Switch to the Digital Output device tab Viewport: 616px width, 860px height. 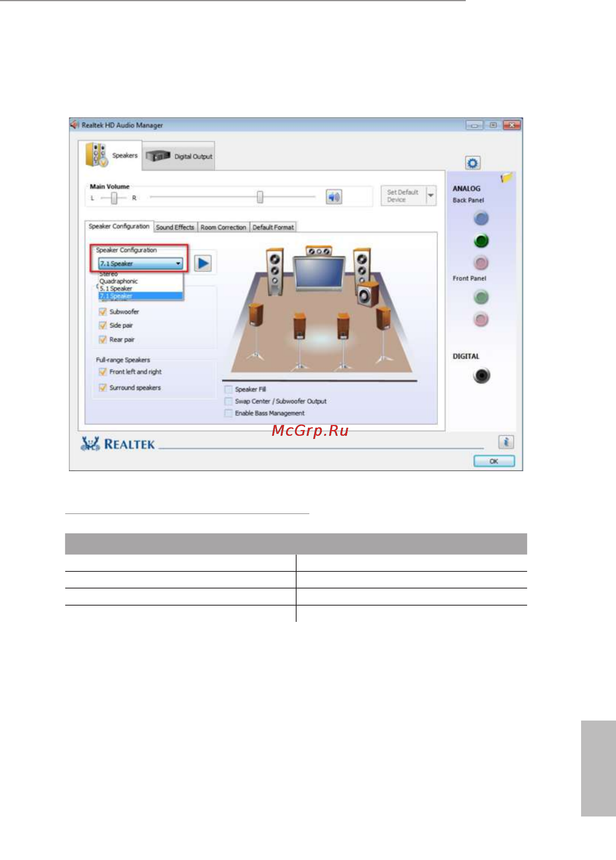point(179,156)
